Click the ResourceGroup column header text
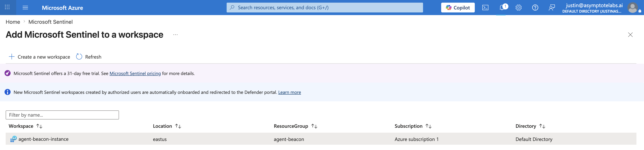The image size is (644, 150). coord(291,126)
